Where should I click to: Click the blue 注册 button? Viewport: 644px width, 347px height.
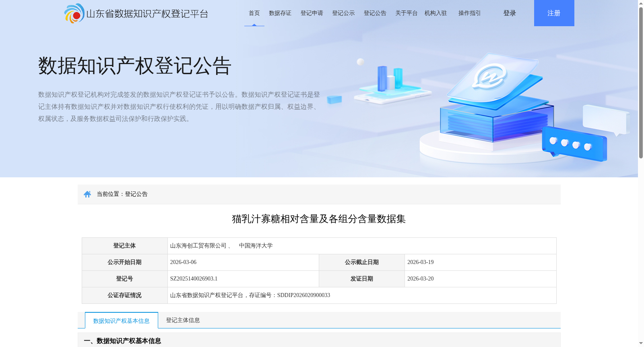(554, 13)
